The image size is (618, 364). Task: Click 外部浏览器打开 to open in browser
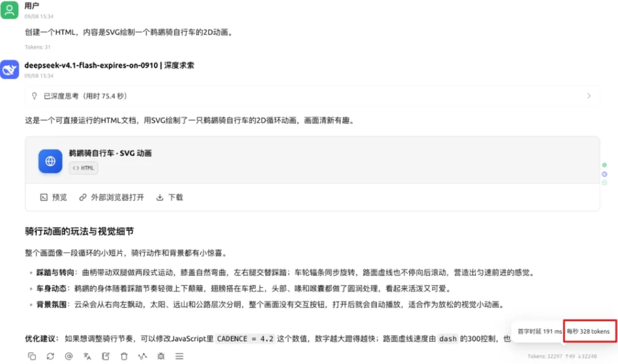[x=112, y=197]
